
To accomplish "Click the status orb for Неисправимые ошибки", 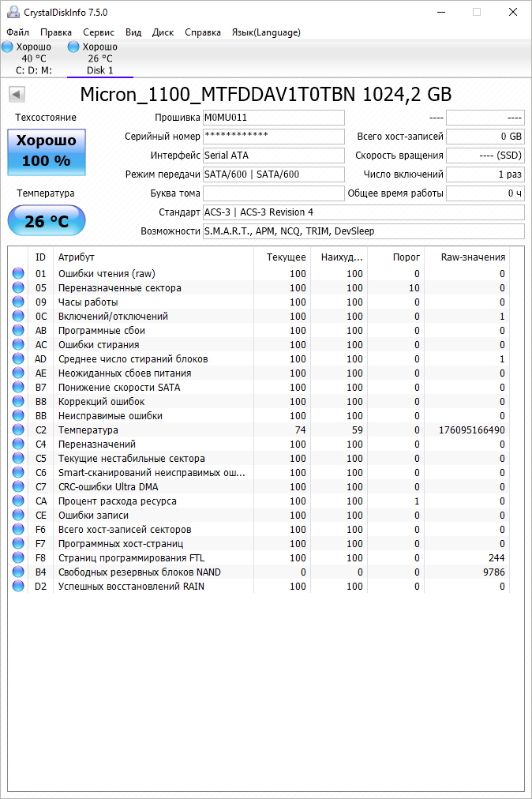I will 18,416.
